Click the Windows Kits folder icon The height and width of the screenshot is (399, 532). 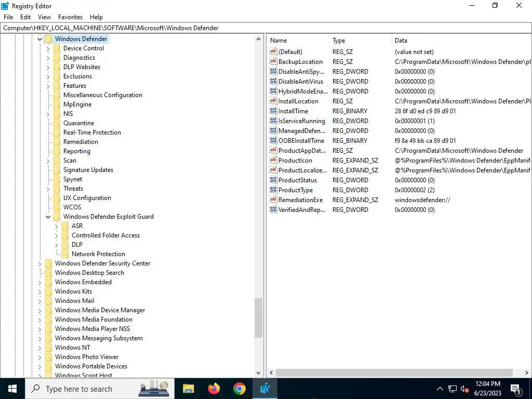coord(48,291)
